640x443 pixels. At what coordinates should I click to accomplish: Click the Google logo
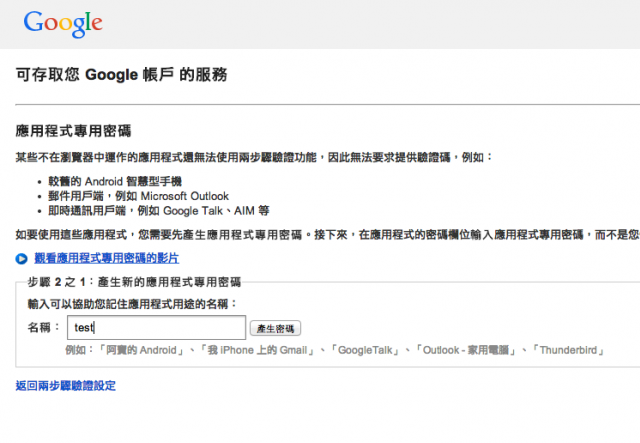point(63,24)
